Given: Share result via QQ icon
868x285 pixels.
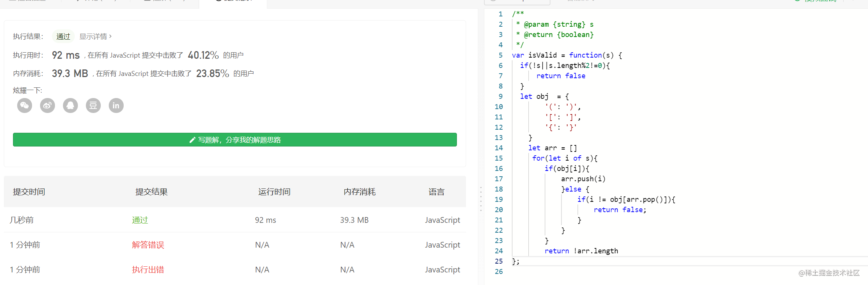Looking at the screenshot, I should coord(70,105).
